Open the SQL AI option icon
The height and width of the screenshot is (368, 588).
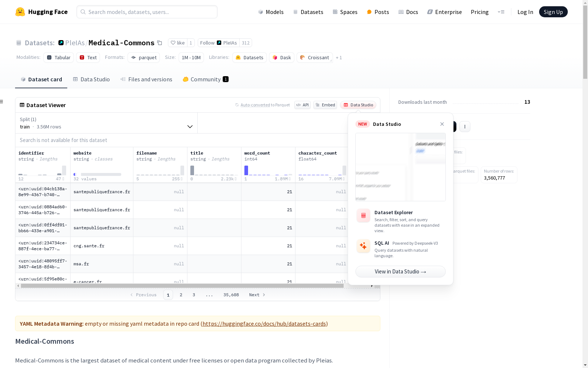[363, 246]
